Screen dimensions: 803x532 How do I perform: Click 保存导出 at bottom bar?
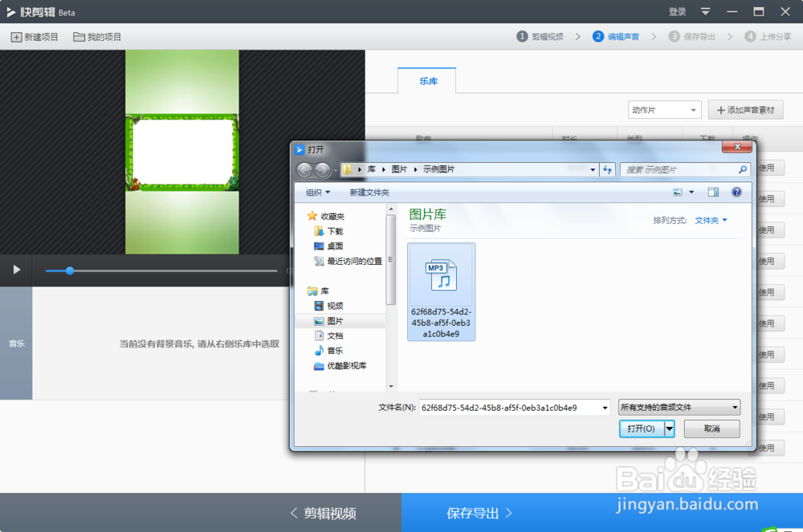point(479,513)
